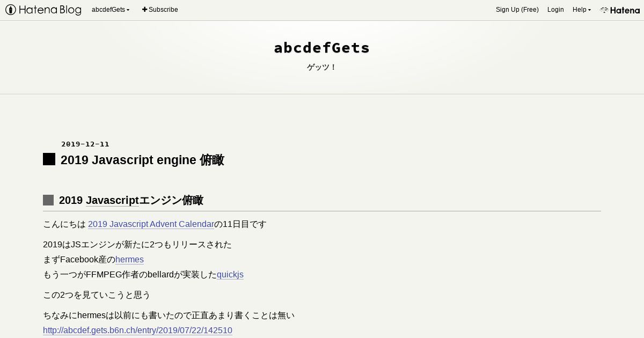Click the plus icon next to Subscribe

pyautogui.click(x=144, y=10)
